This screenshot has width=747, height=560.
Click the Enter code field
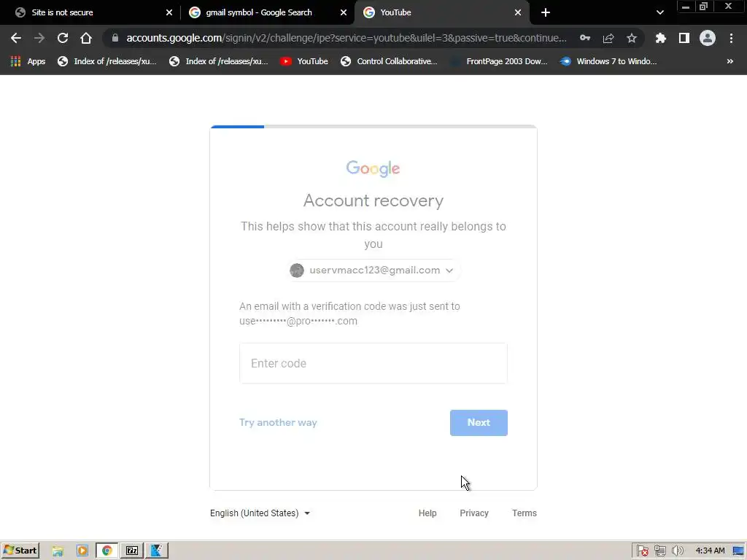[373, 363]
